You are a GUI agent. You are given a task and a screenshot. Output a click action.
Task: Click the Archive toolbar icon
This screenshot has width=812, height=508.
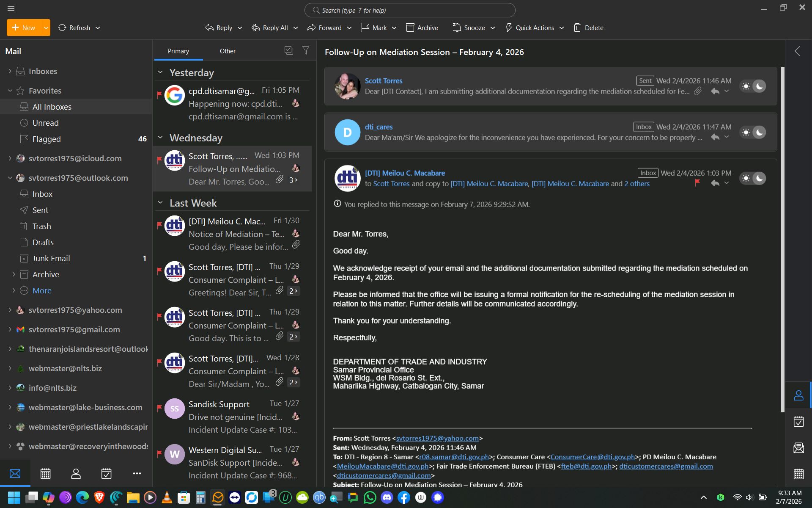coord(410,28)
